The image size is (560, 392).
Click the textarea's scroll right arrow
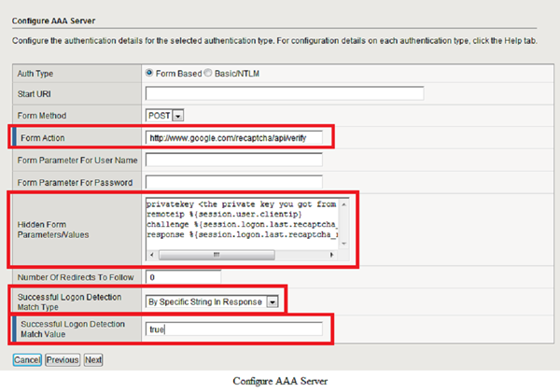[333, 255]
